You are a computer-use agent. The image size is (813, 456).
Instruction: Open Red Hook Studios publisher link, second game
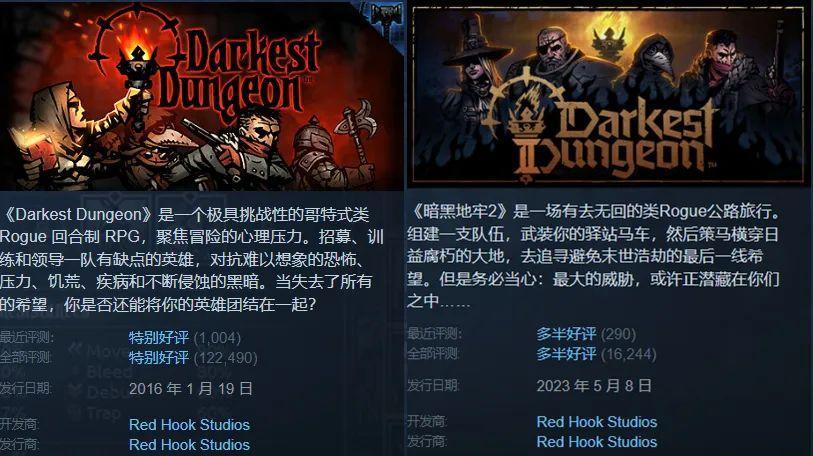(597, 441)
